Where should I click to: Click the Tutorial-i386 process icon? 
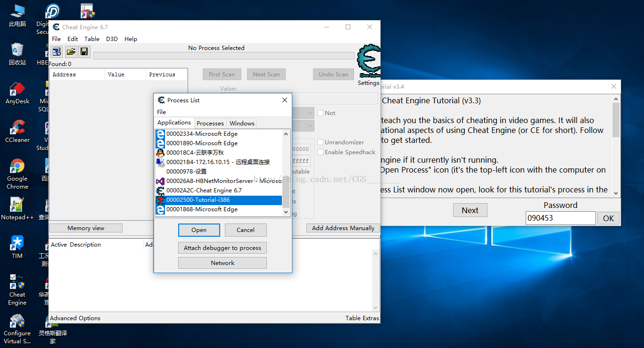pos(160,200)
